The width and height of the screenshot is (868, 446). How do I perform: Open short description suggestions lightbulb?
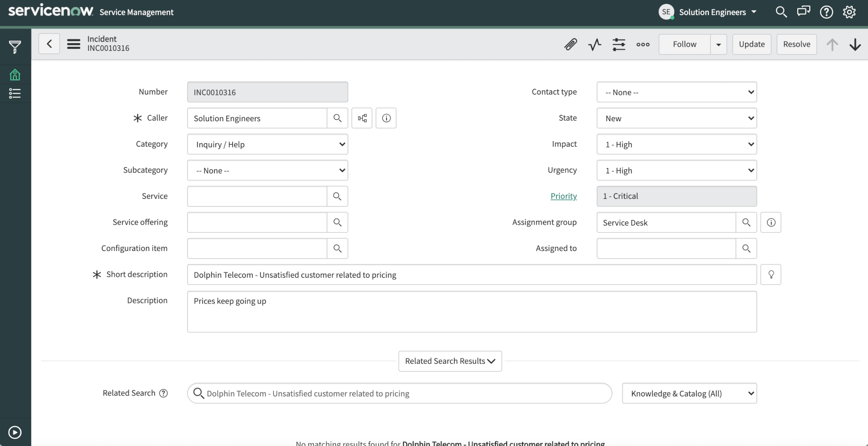tap(771, 274)
